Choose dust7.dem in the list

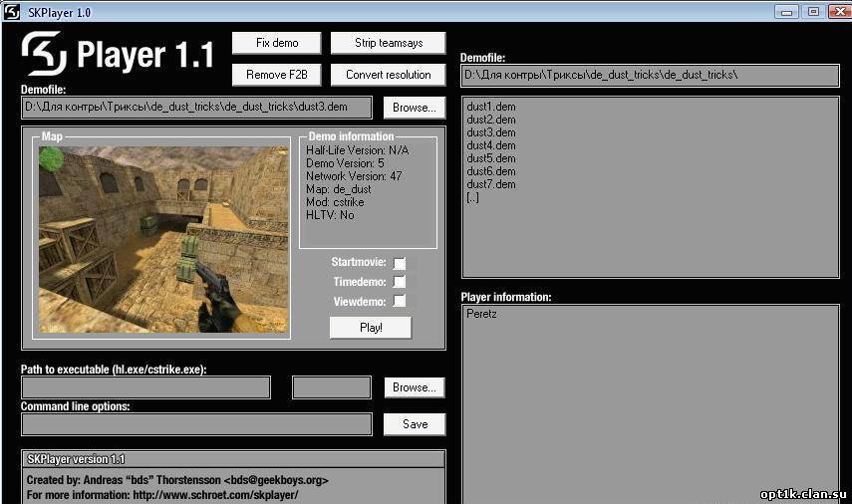490,184
